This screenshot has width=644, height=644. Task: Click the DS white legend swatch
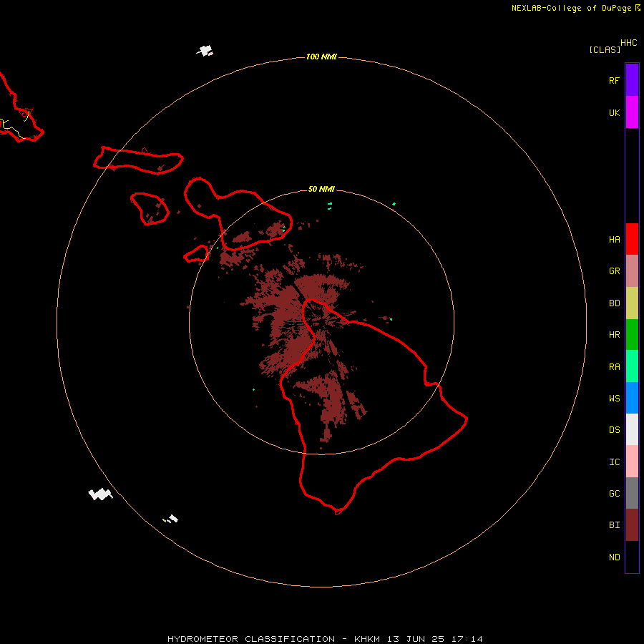click(632, 429)
